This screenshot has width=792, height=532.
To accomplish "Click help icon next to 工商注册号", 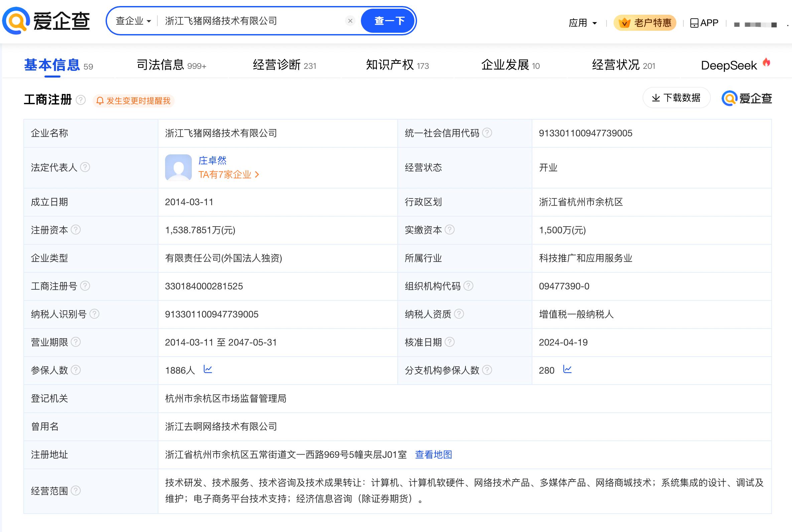I will coord(85,286).
